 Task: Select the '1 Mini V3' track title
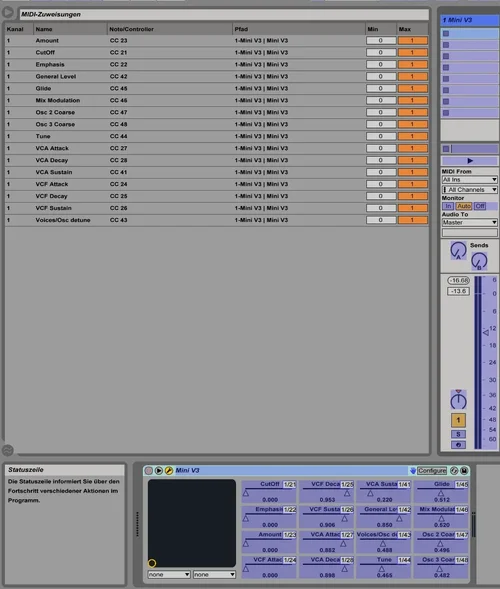click(470, 20)
